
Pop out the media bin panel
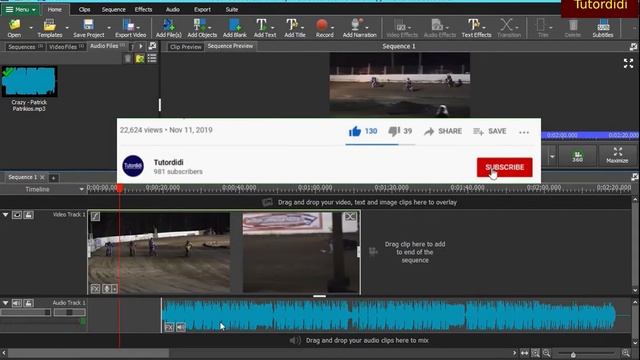pyautogui.click(x=152, y=46)
